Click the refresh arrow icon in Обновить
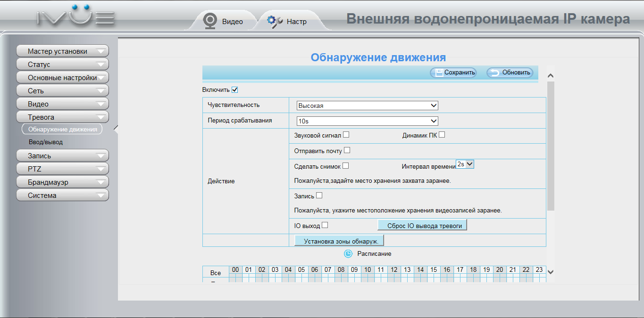 pyautogui.click(x=495, y=73)
